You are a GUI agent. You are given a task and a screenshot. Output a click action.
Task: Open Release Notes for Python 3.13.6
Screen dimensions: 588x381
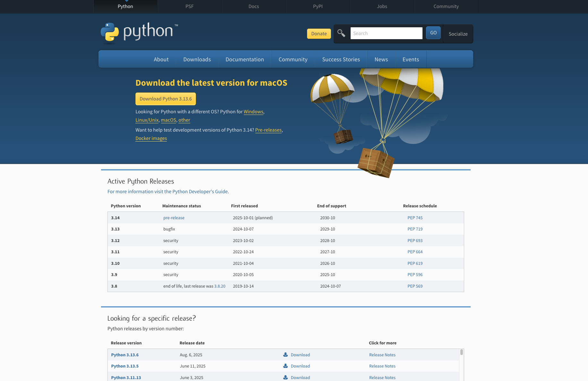pos(382,355)
